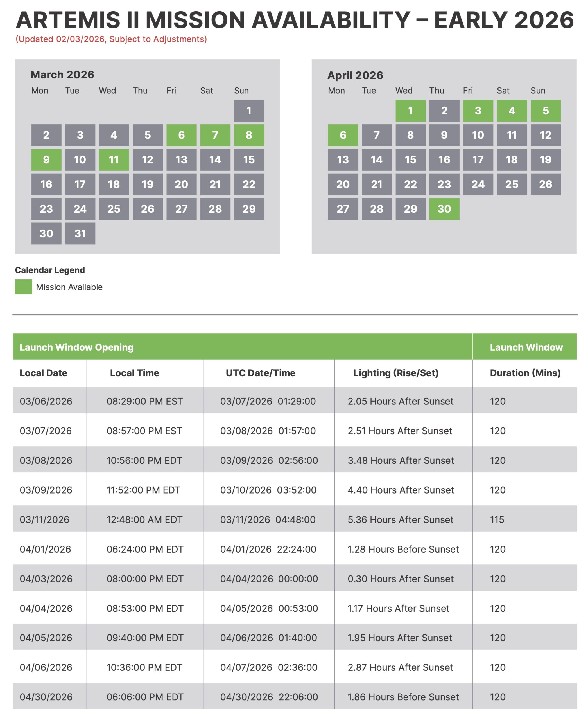Pick April 1 in the April 2026 calendar
This screenshot has height=720, width=588.
(x=410, y=111)
